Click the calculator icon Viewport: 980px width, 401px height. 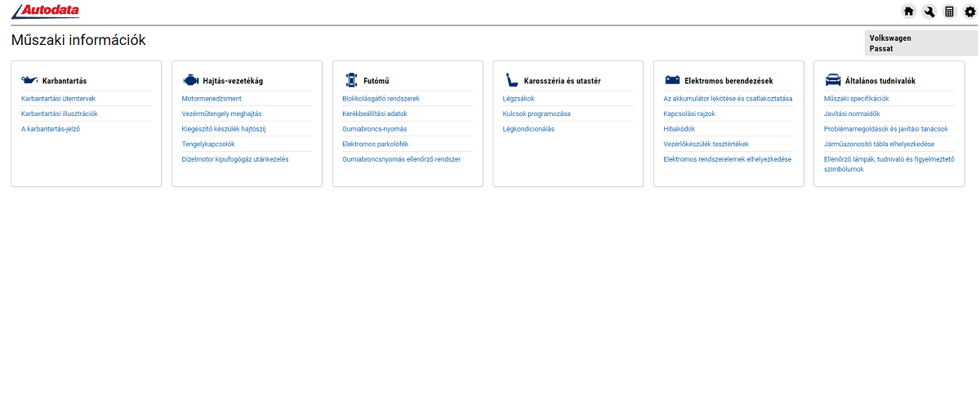click(x=949, y=11)
